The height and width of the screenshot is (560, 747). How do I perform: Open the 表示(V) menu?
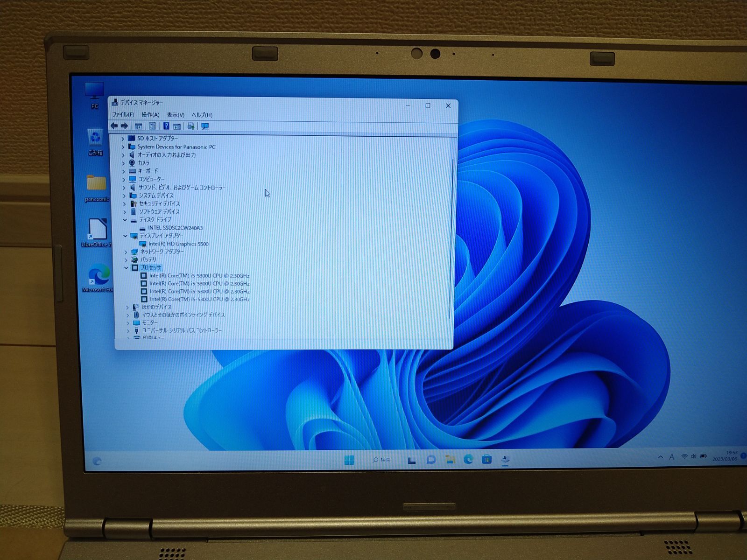[x=176, y=115]
